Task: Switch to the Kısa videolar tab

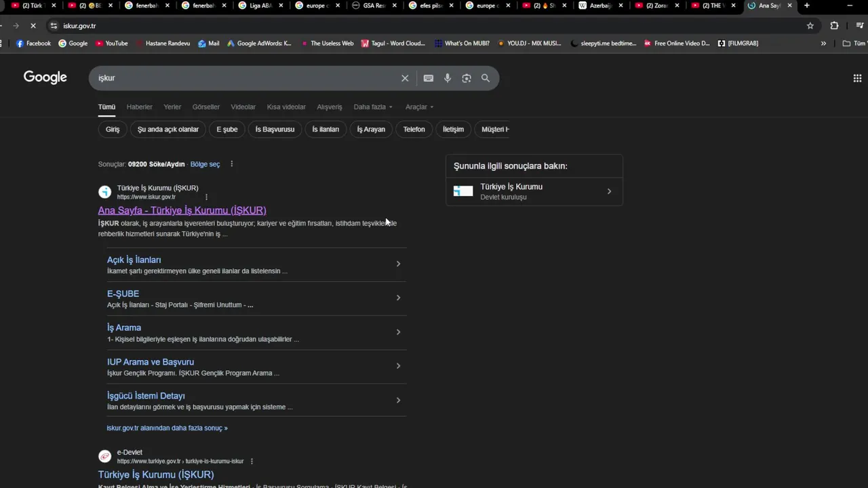Action: pyautogui.click(x=286, y=107)
